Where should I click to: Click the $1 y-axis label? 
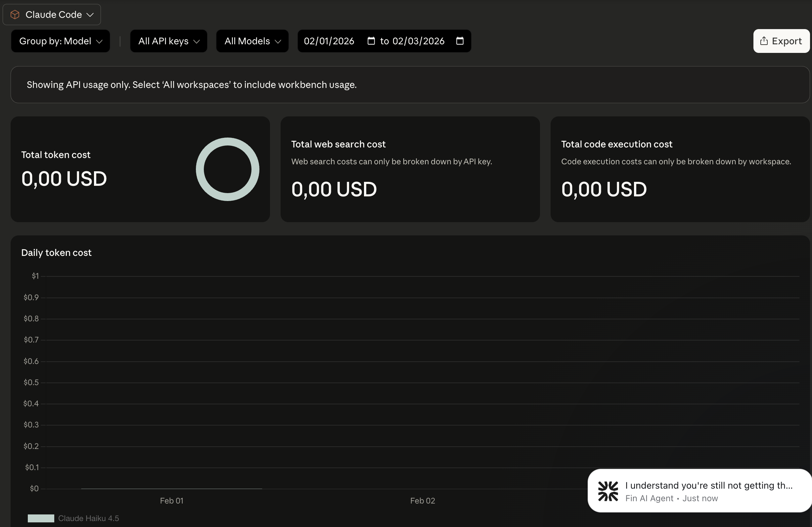coord(35,276)
